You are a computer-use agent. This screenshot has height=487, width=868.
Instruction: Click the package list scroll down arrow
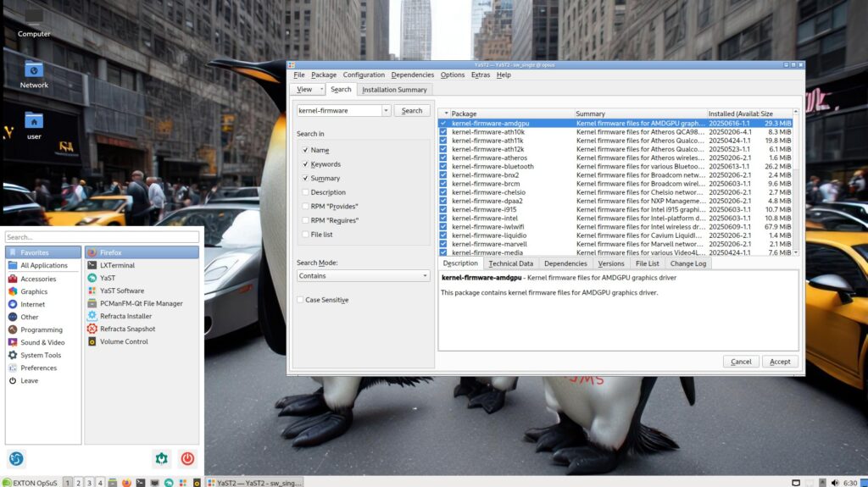click(796, 252)
